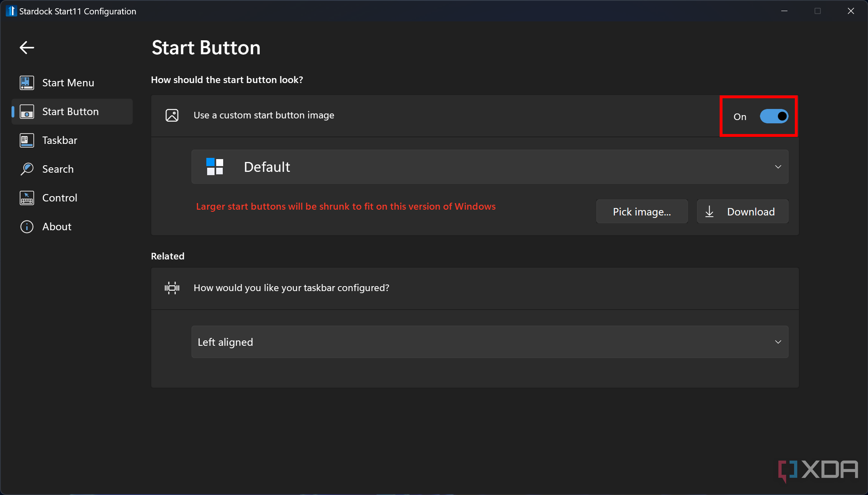Viewport: 868px width, 495px height.
Task: Select Start Button in the sidebar
Action: point(72,111)
